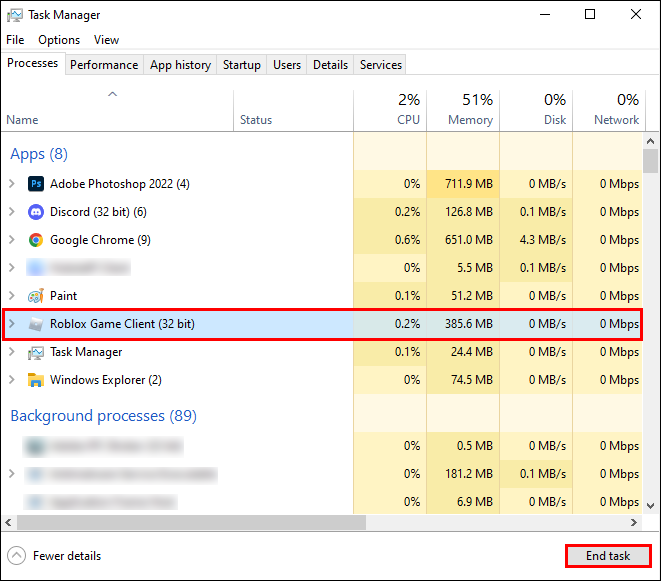Expand the Adobe Photoshop 2022 process group
Image resolution: width=661 pixels, height=581 pixels.
(12, 183)
